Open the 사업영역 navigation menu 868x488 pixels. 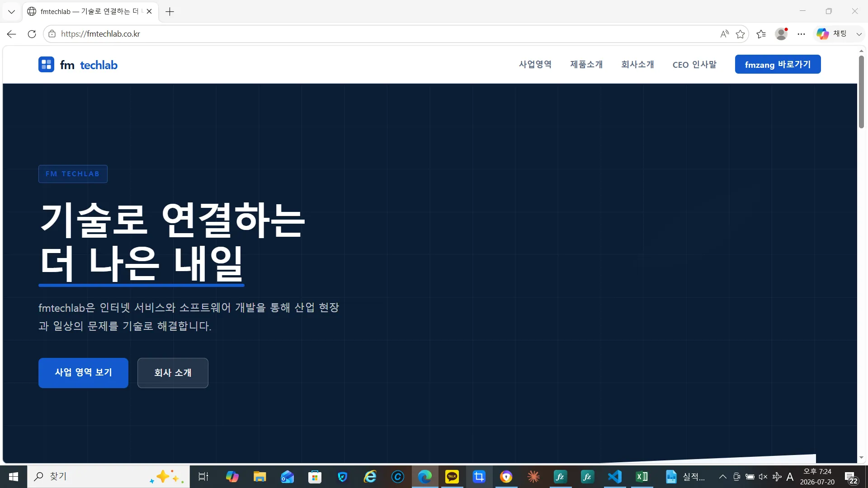click(535, 65)
